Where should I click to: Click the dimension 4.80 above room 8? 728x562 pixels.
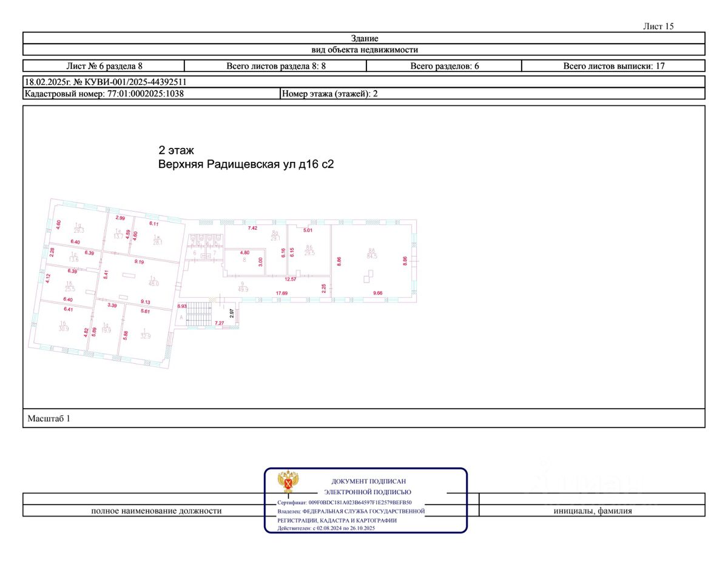tap(245, 253)
